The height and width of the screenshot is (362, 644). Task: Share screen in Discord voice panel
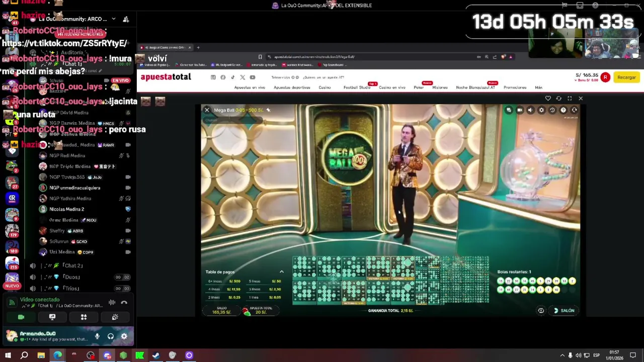tap(52, 317)
